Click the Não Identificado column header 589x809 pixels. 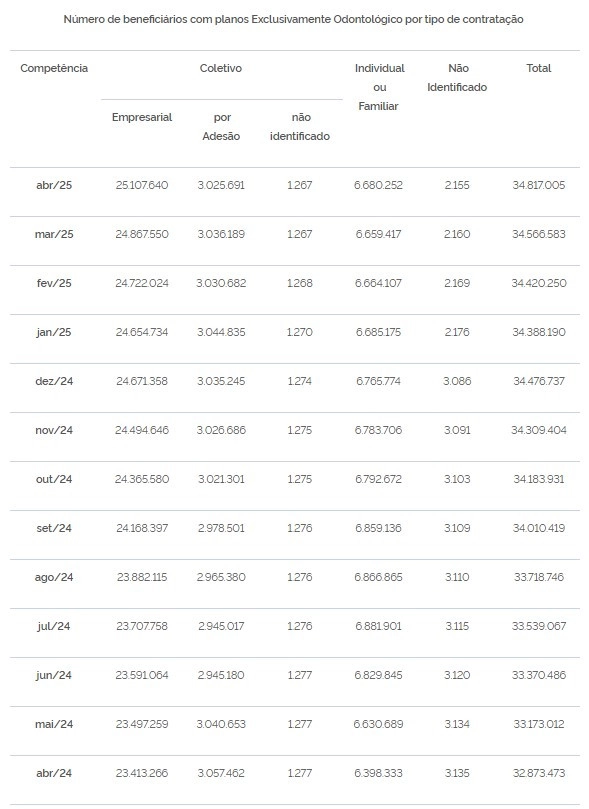pos(457,77)
